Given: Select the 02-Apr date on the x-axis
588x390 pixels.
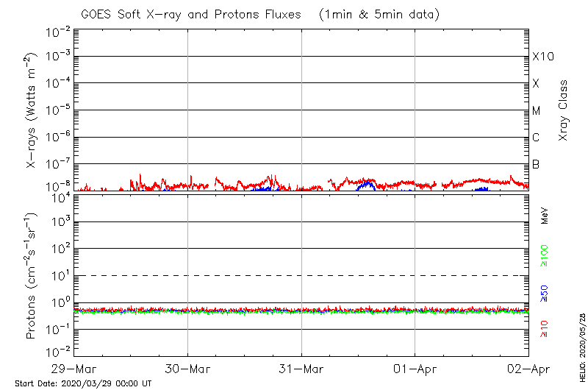Looking at the screenshot, I should point(528,368).
